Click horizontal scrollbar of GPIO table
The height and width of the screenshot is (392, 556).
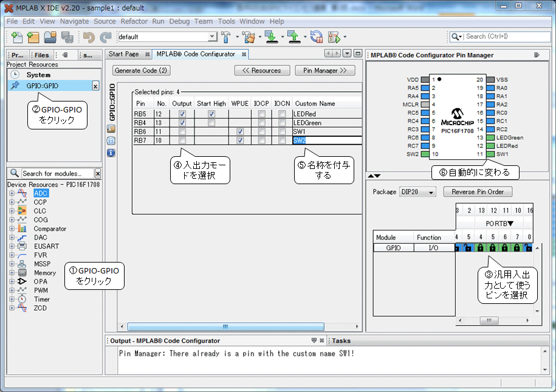[x=225, y=326]
